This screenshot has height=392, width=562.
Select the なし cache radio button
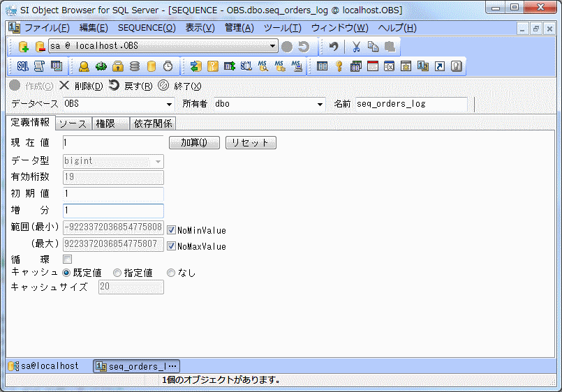pos(170,273)
